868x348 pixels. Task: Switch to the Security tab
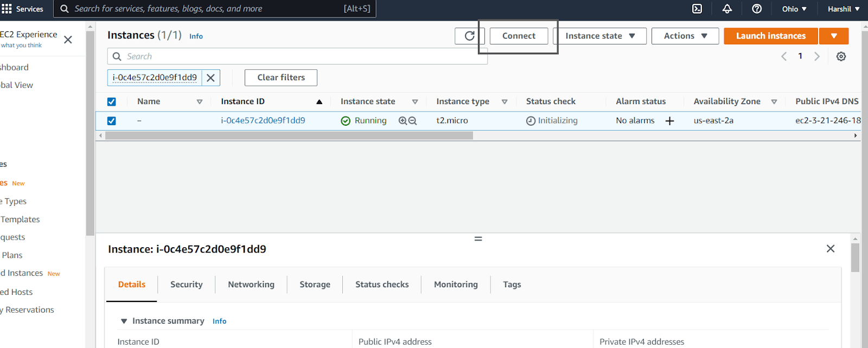point(187,285)
